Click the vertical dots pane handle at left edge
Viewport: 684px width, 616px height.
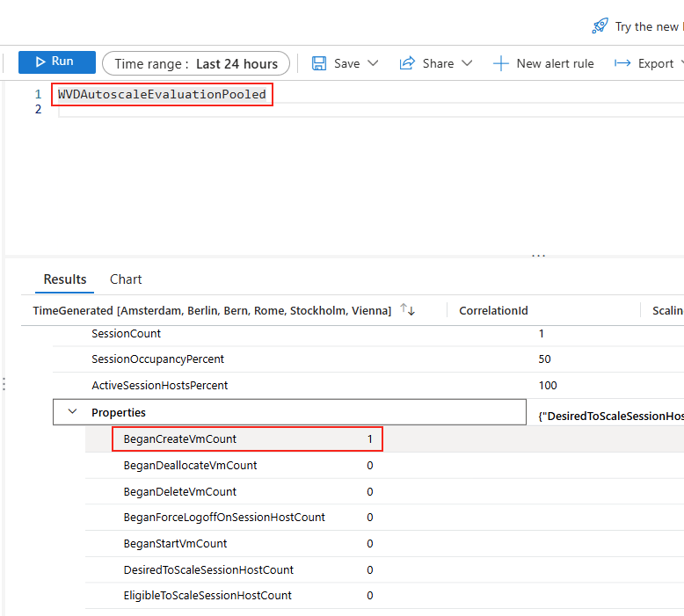4,384
